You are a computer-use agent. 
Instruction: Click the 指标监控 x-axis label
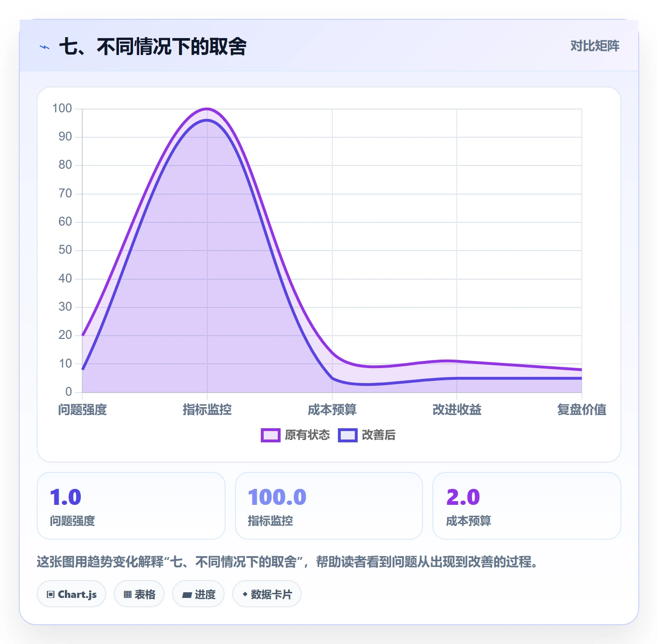click(207, 409)
